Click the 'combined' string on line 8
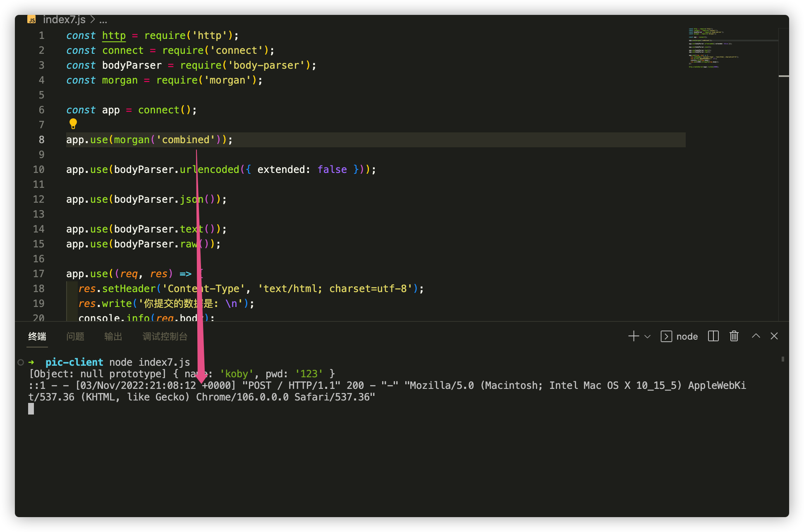 186,140
